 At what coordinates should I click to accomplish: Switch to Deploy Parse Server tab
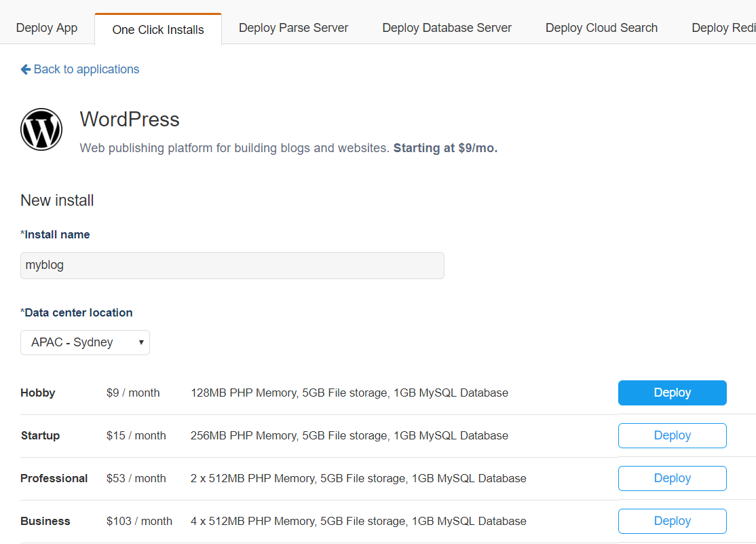(293, 28)
